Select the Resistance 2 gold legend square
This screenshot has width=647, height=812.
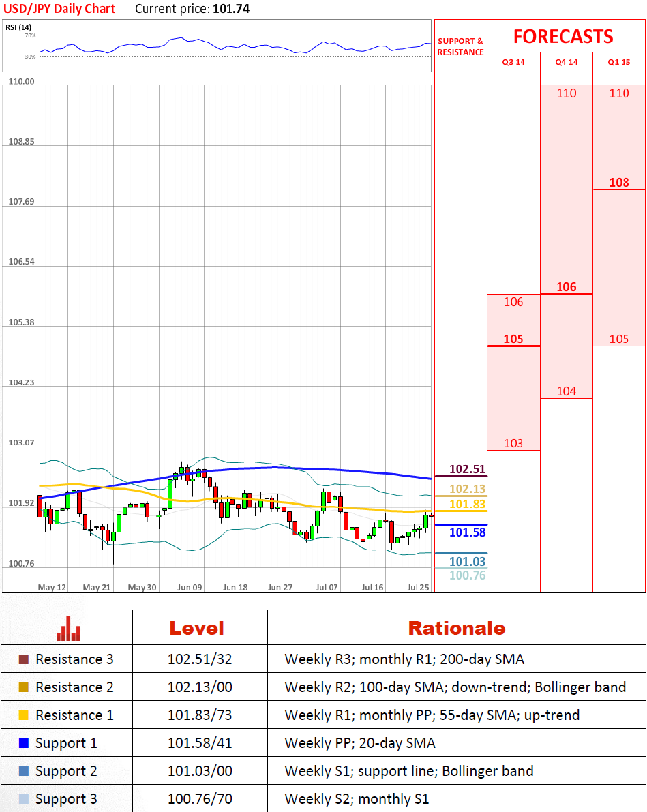24,687
